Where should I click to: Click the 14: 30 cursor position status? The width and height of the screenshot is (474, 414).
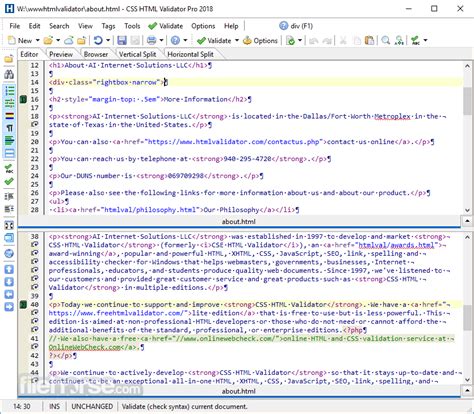22,407
